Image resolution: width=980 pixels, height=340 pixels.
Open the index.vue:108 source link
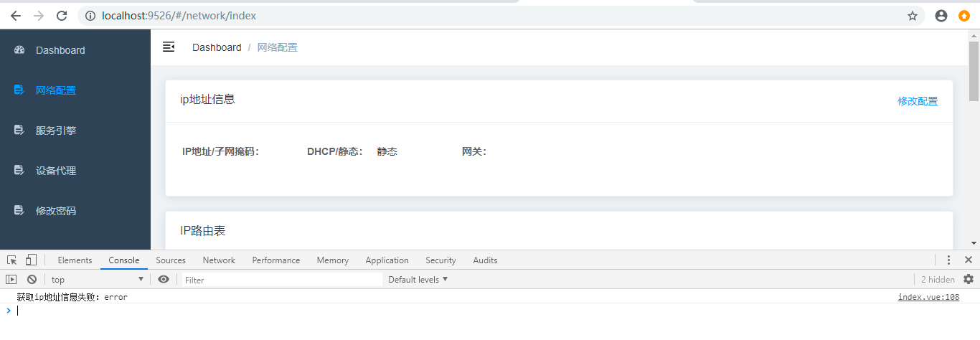point(928,297)
